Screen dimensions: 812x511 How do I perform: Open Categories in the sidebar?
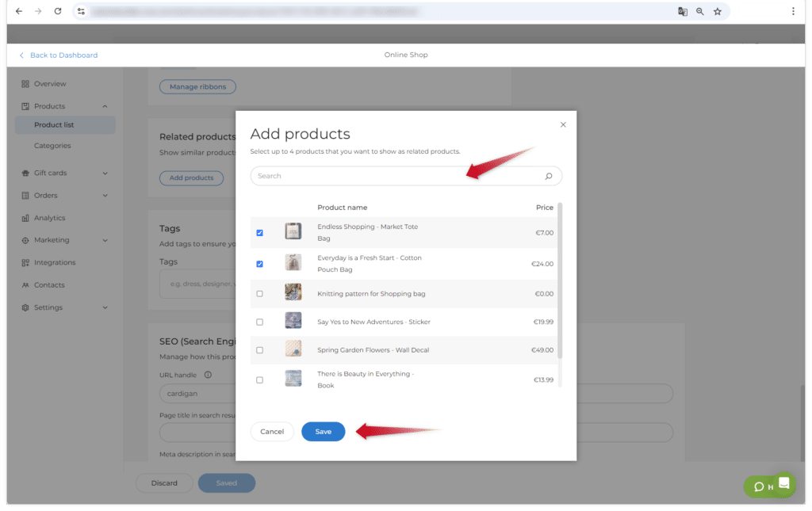52,146
